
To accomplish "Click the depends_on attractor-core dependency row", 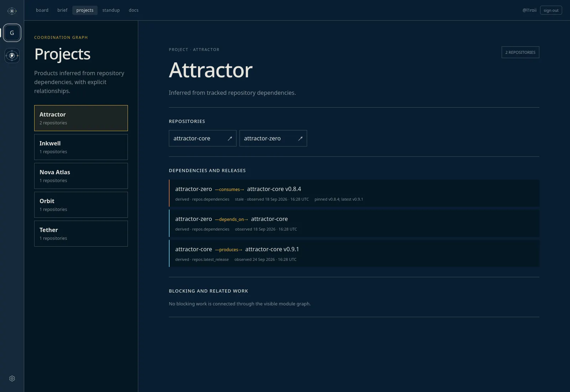I will [354, 223].
